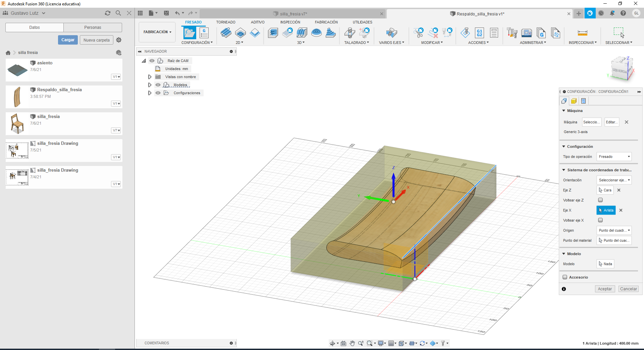The image size is (644, 350).
Task: Collapse the Máquina section
Action: (564, 111)
